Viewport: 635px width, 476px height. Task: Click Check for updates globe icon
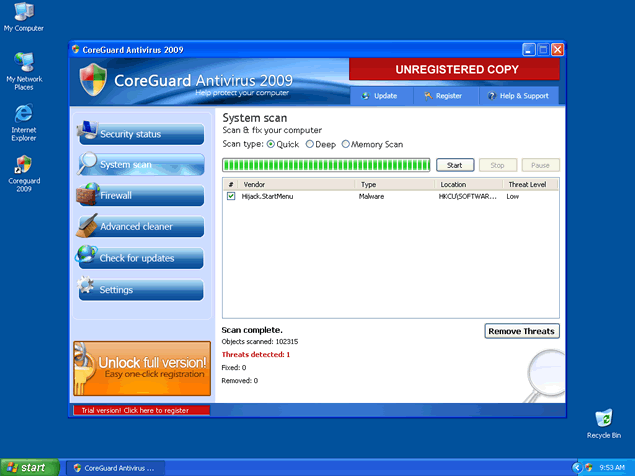coord(86,256)
